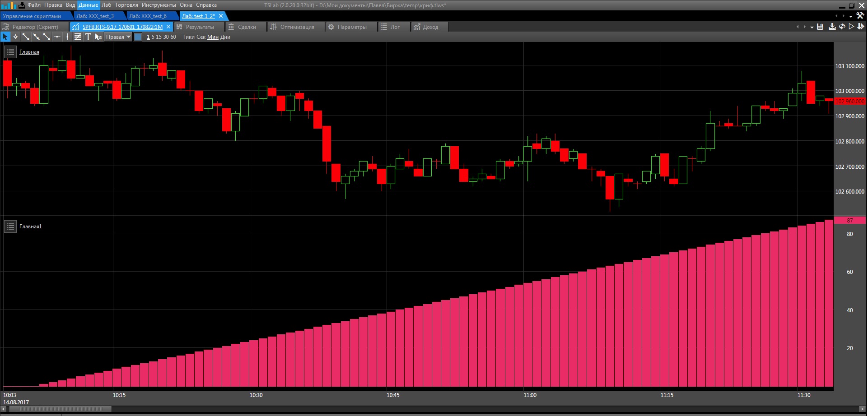Select the arrow pointer tool
The image size is (868, 416).
coord(5,37)
